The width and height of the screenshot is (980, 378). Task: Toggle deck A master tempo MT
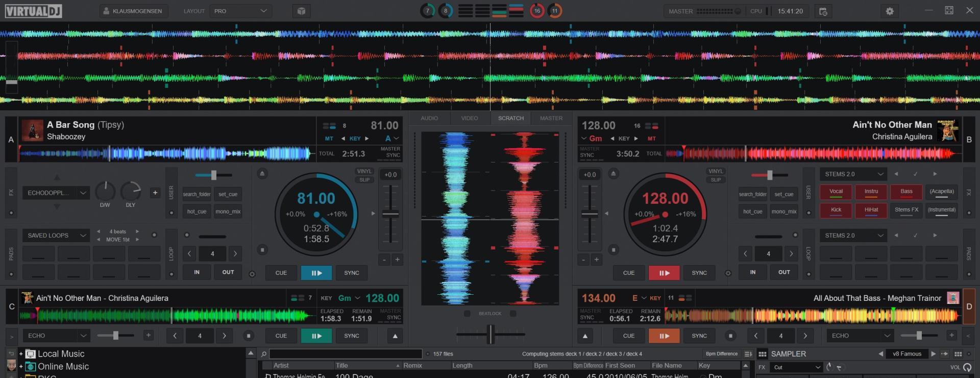pyautogui.click(x=329, y=138)
